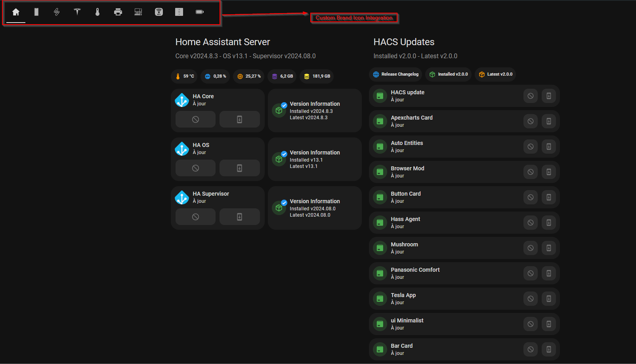Click the 25,27 % memory chip
This screenshot has height=364, width=636.
click(x=248, y=76)
